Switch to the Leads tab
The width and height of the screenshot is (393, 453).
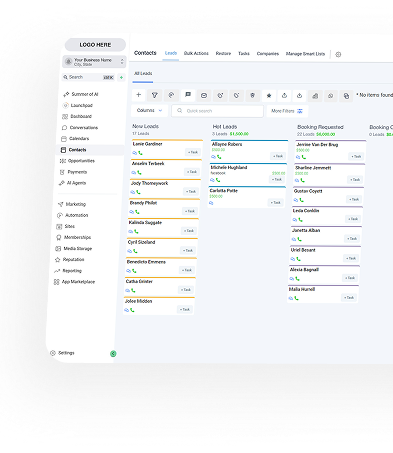[x=171, y=53]
